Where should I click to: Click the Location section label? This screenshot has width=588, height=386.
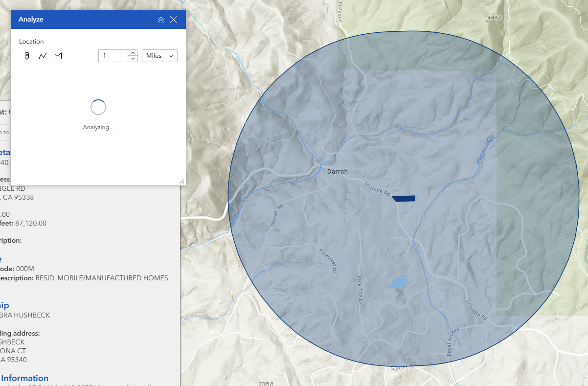point(31,41)
